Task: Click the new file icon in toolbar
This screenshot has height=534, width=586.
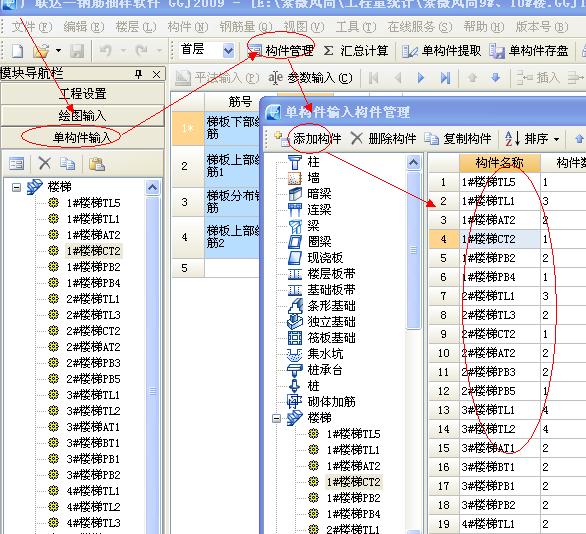Action: pyautogui.click(x=17, y=51)
